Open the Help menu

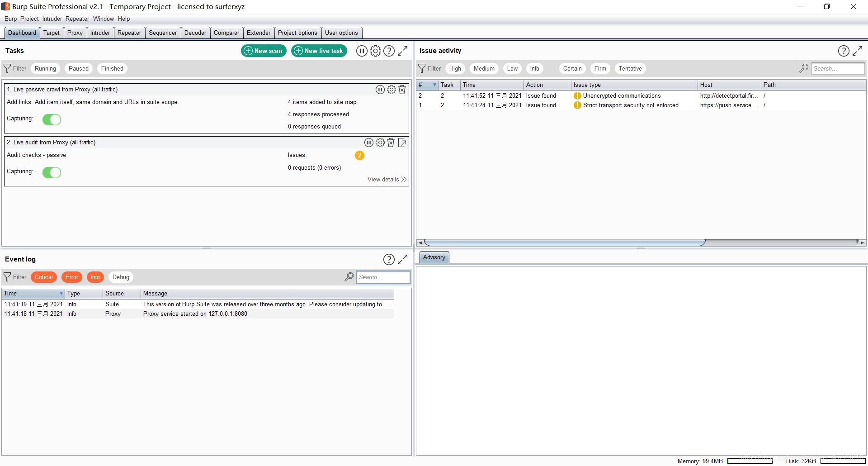124,19
